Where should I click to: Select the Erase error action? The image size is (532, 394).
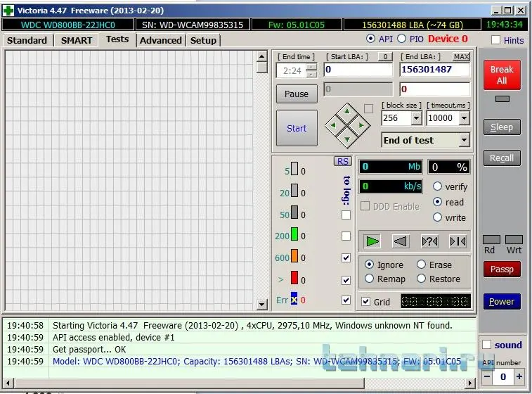[421, 265]
